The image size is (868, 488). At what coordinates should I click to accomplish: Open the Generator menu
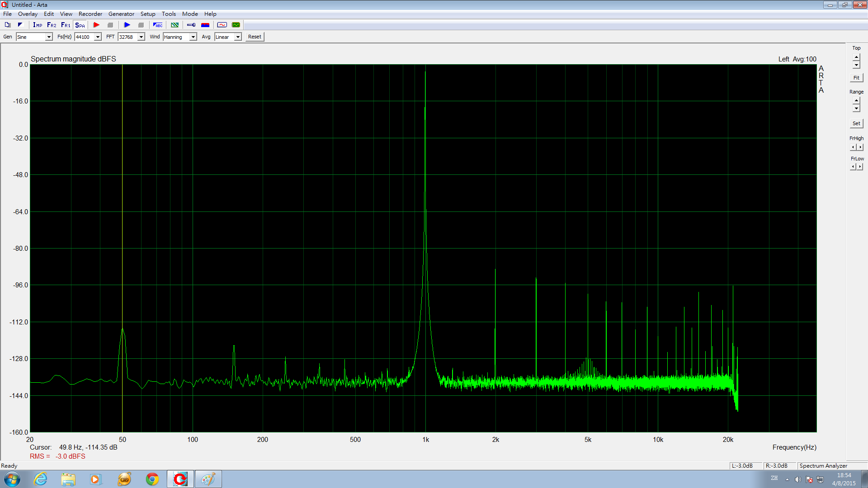click(121, 14)
